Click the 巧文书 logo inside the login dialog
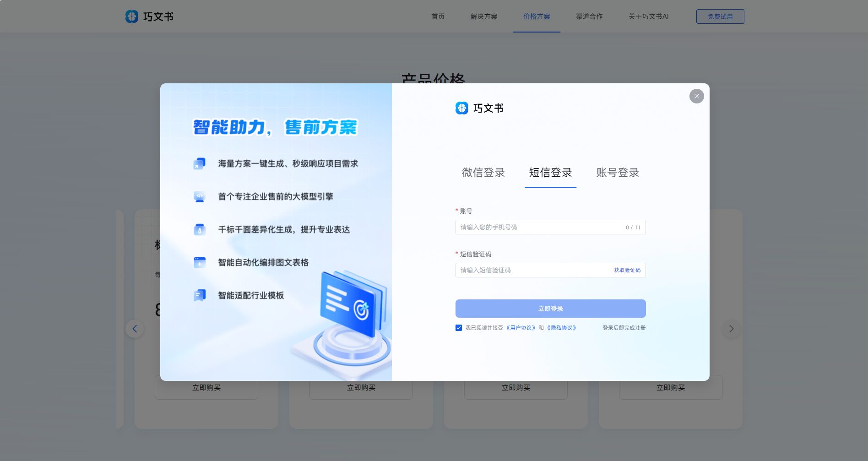 click(462, 108)
